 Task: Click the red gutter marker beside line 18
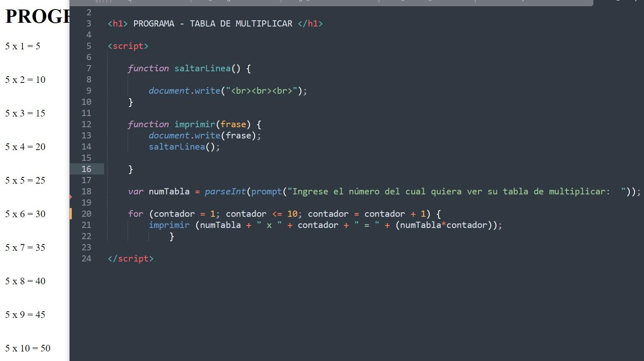point(71,196)
